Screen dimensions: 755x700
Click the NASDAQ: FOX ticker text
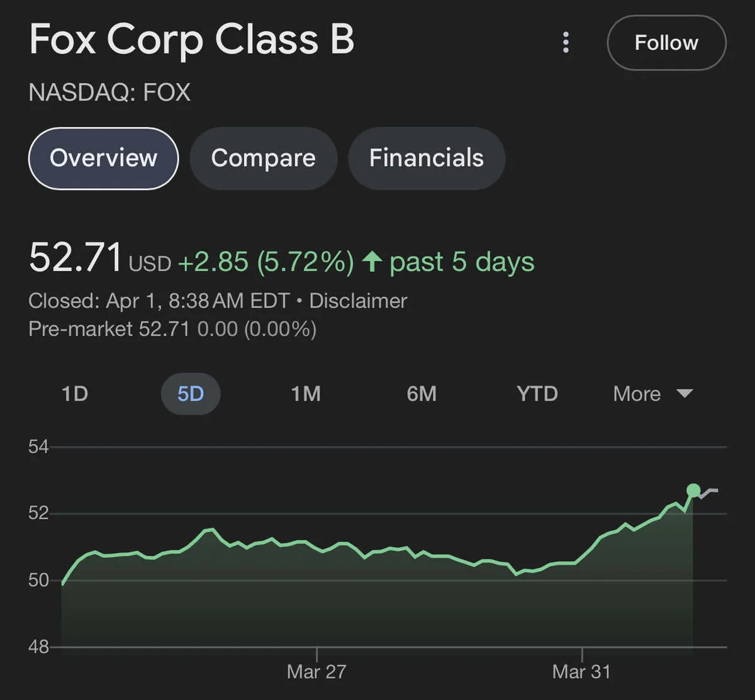[x=109, y=92]
